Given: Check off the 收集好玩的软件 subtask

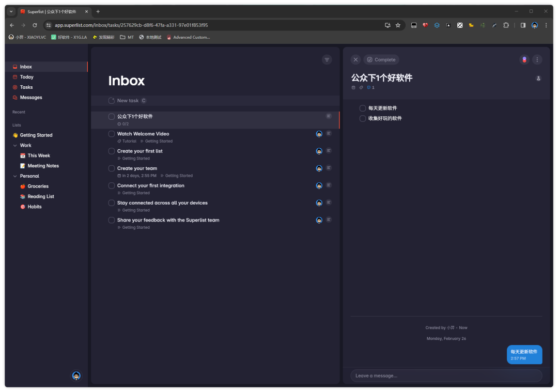Looking at the screenshot, I should [x=363, y=119].
